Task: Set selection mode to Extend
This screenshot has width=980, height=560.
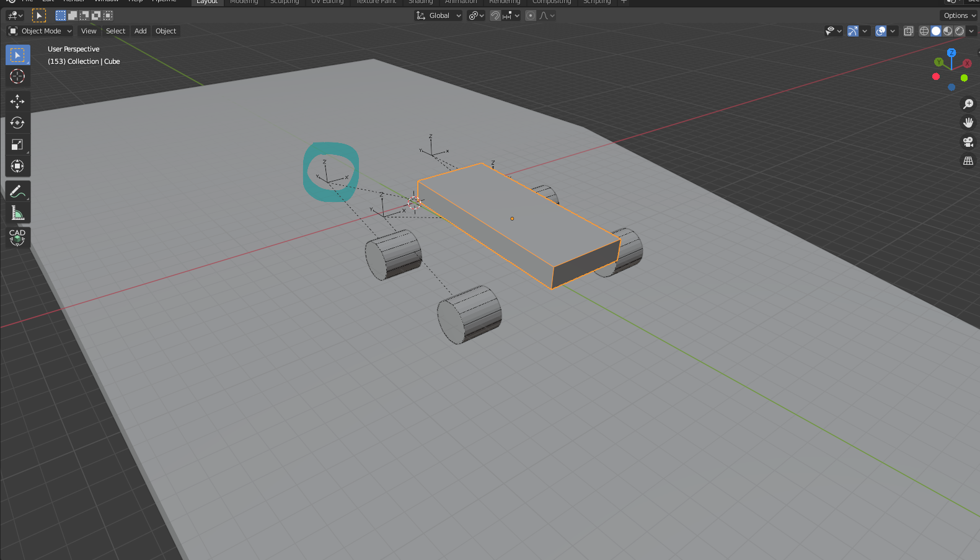Action: click(73, 15)
